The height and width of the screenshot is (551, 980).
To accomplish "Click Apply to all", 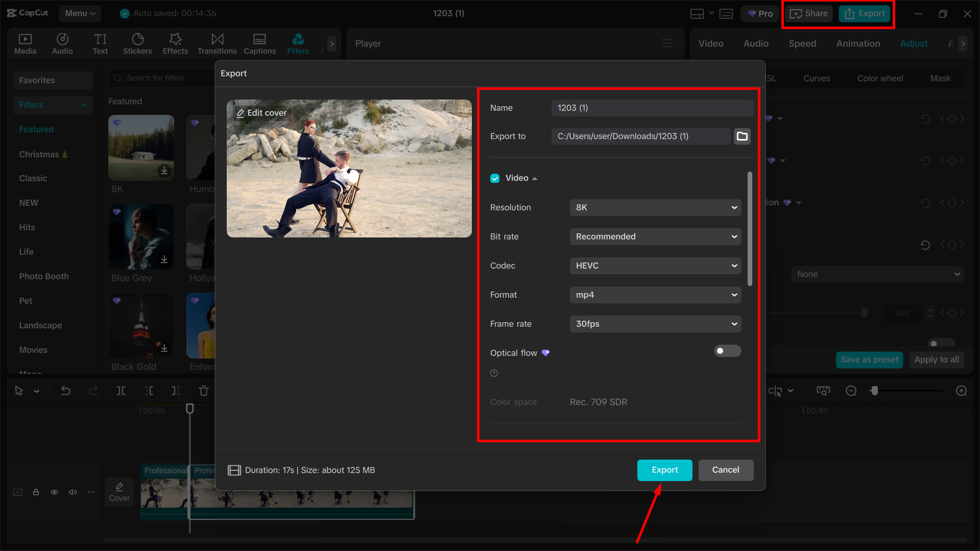I will pos(936,360).
